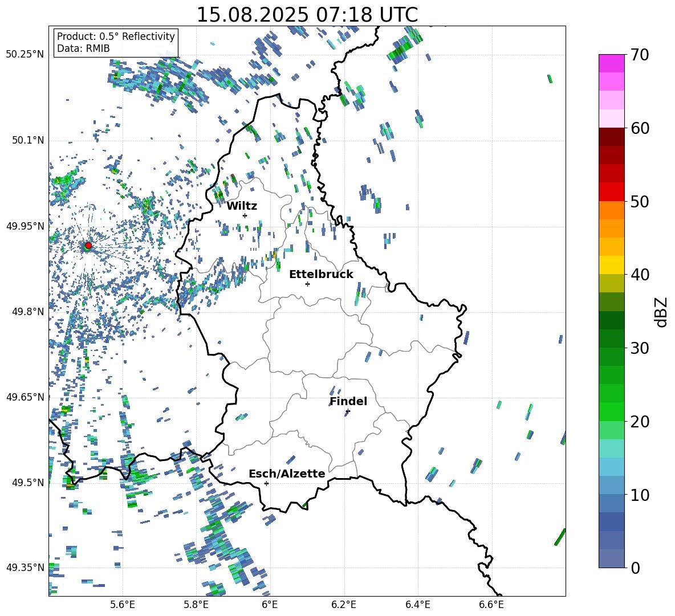Click the 49.8°N latitude label

tap(27, 312)
